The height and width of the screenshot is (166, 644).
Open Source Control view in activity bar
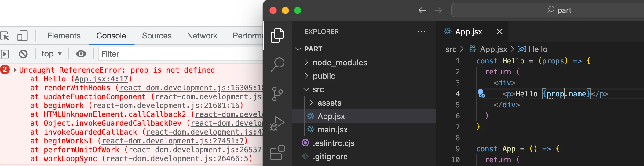(x=277, y=94)
